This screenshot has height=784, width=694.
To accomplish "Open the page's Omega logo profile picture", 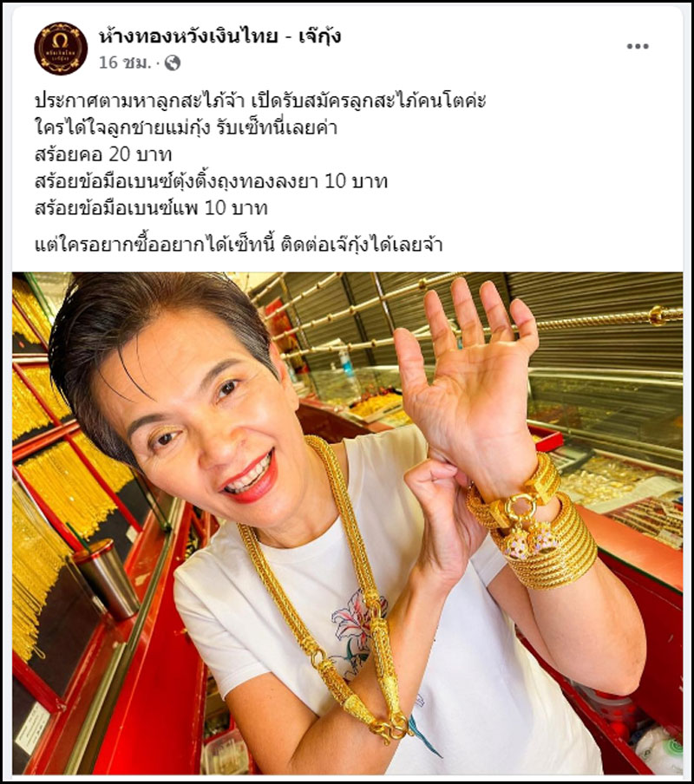I will [61, 49].
